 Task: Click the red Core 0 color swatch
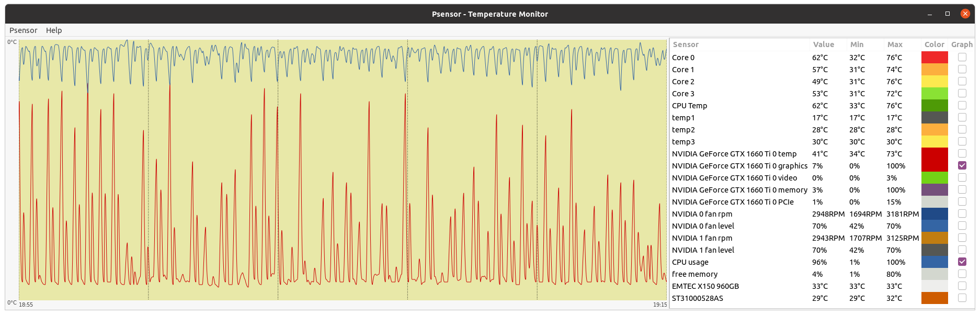(934, 58)
